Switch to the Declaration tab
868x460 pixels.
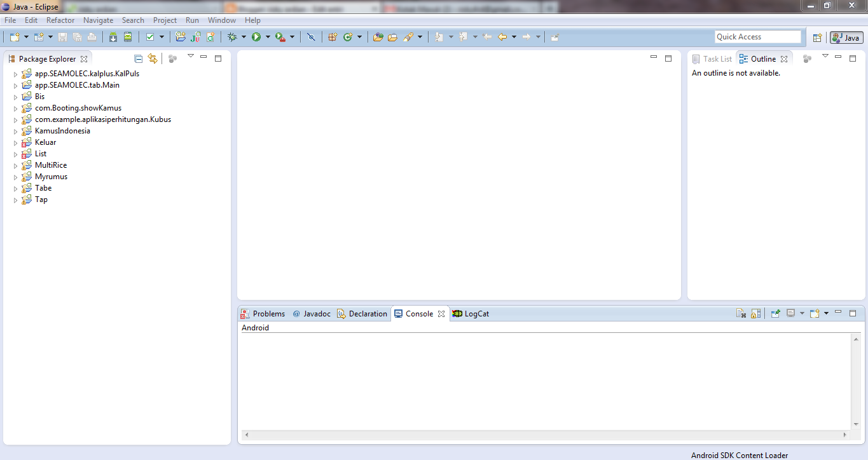362,313
